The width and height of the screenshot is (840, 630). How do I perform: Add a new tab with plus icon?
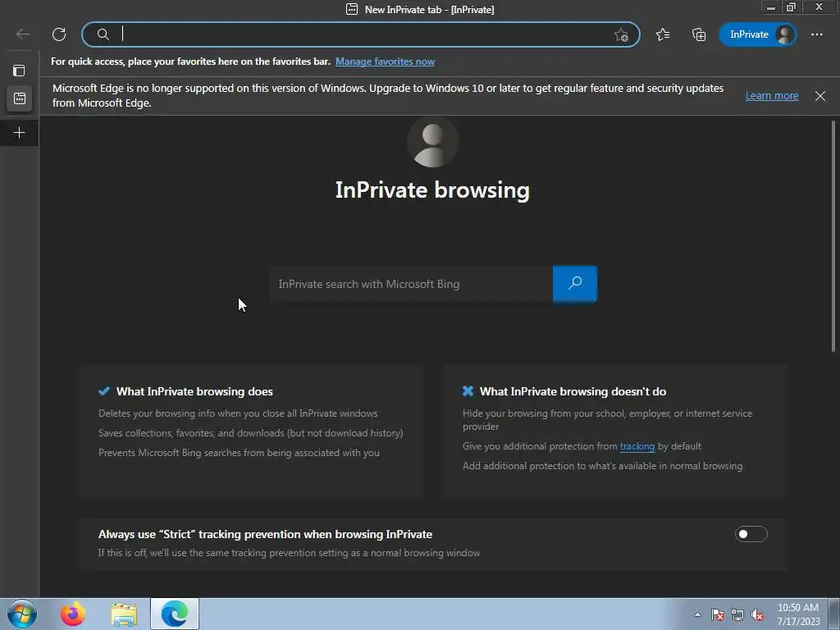[20, 132]
